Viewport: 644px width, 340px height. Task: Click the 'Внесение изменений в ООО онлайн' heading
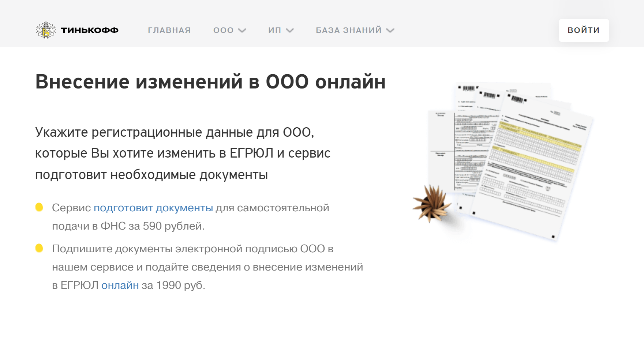pyautogui.click(x=210, y=82)
